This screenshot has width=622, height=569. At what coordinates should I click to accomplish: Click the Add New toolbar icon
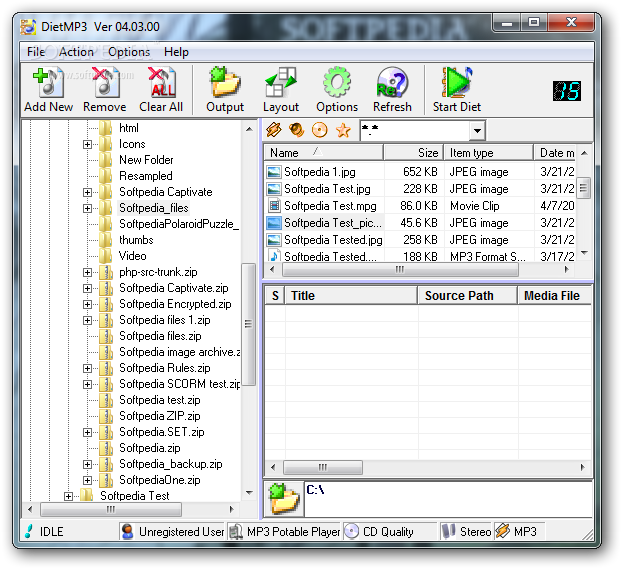[x=48, y=82]
